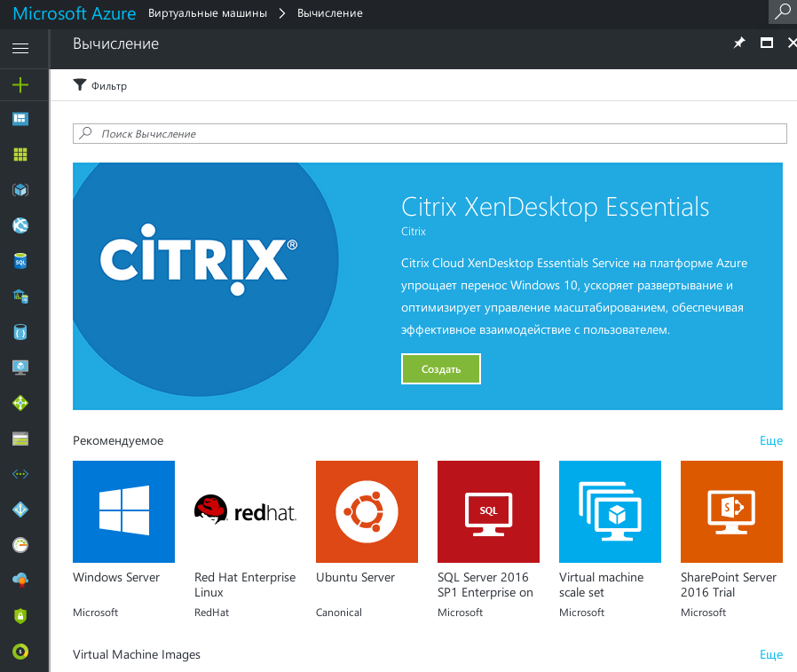Viewport: 797px width, 672px height.
Task: Open SQL databases sidebar icon
Action: coord(20,261)
